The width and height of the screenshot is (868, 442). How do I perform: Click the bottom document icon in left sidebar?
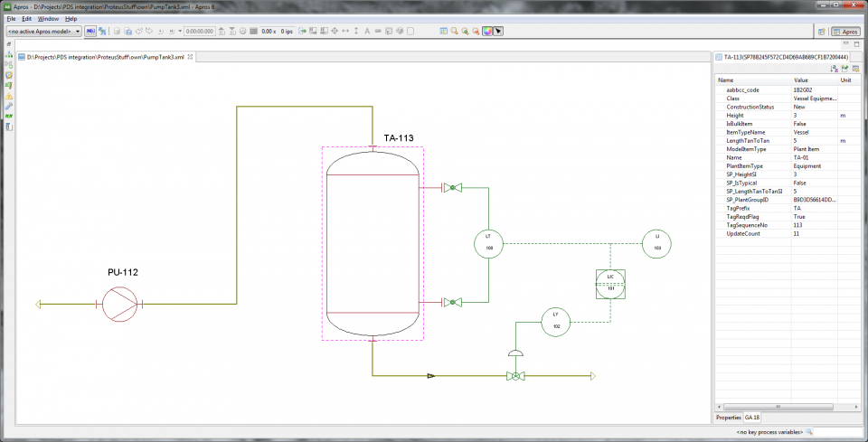[x=9, y=127]
